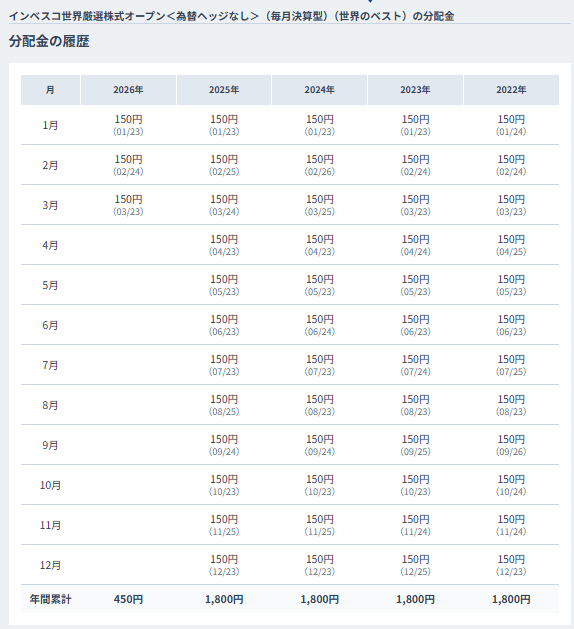574x629 pixels.
Task: Click the 2025 August cell dated (08/25)
Action: (224, 405)
